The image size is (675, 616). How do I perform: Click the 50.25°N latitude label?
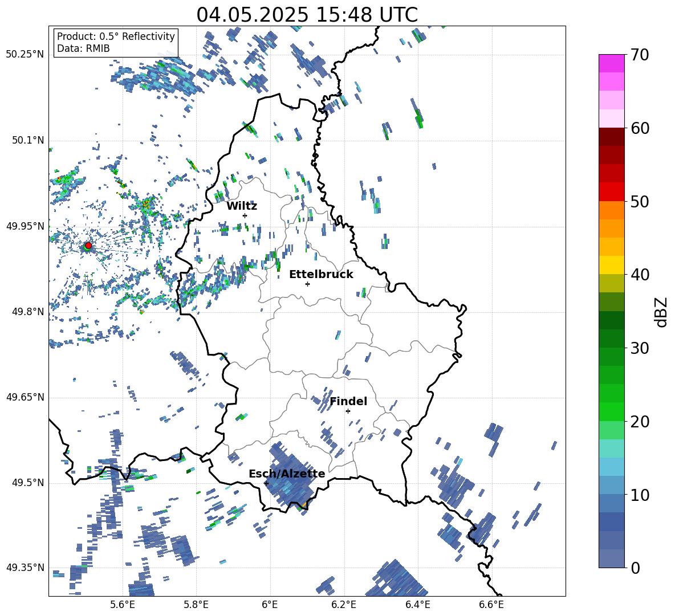pyautogui.click(x=25, y=54)
